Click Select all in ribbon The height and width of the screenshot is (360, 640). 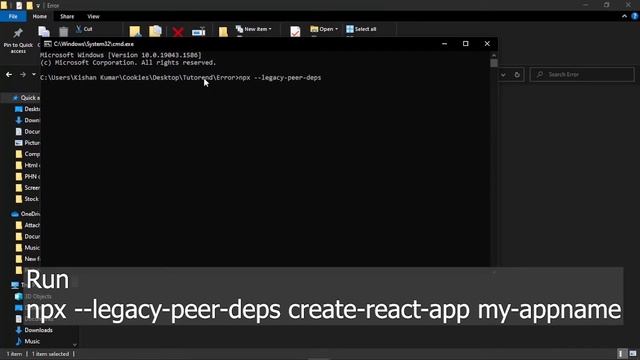coord(361,29)
